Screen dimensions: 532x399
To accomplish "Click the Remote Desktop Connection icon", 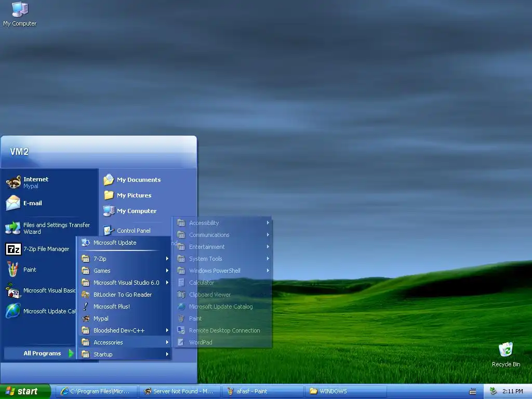I will point(181,330).
